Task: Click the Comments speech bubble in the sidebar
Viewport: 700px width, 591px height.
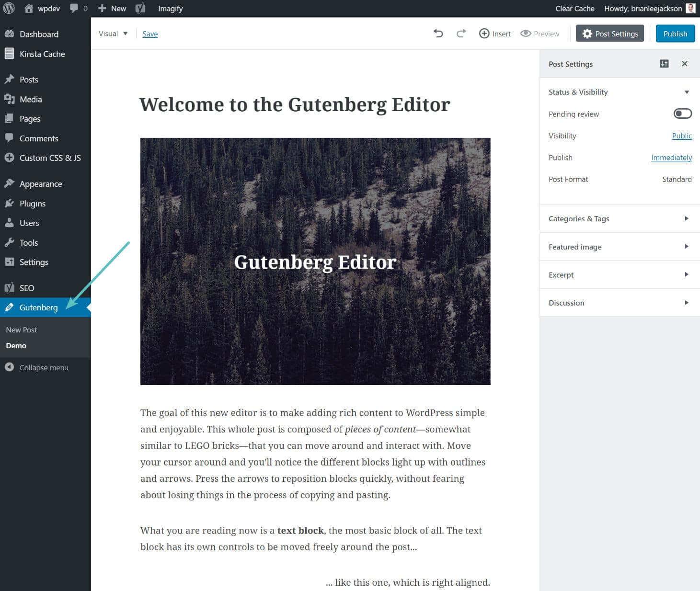Action: click(9, 138)
